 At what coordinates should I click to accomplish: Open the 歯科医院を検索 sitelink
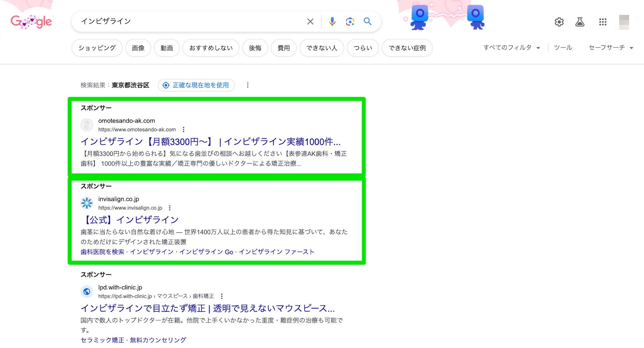102,252
